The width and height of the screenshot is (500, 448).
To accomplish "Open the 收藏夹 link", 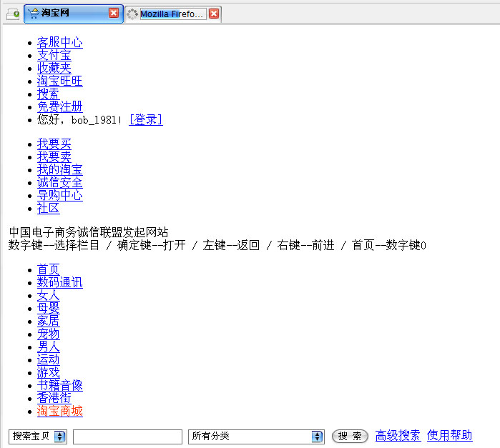I will pyautogui.click(x=54, y=68).
